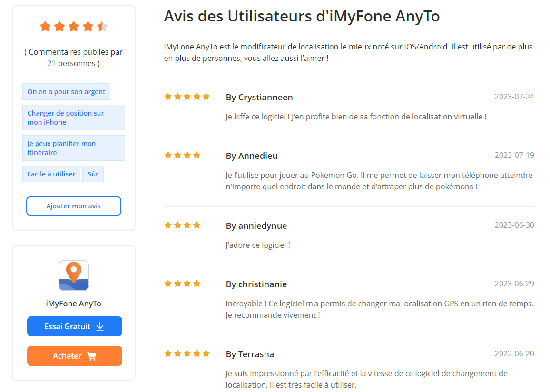
Task: Click the Changer de position sur mon iPhone tag
Action: [x=73, y=117]
